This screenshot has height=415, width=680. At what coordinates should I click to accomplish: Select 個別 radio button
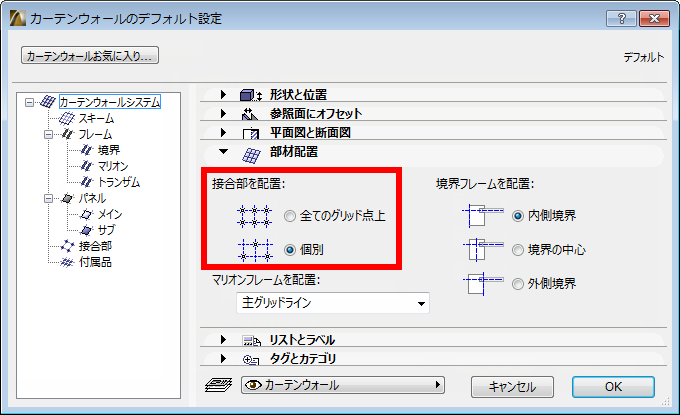(x=290, y=250)
